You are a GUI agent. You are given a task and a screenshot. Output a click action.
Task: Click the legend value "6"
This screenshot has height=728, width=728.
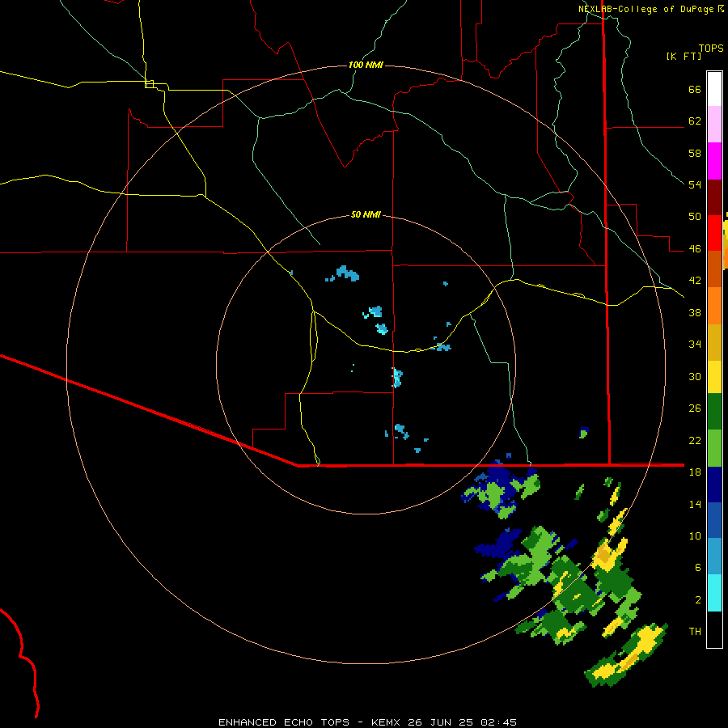point(698,568)
